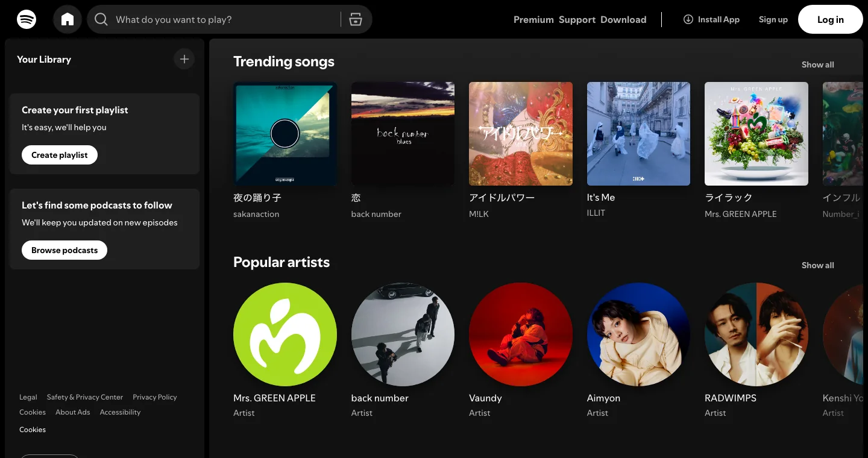
Task: Click song title ライラック
Action: pos(729,198)
